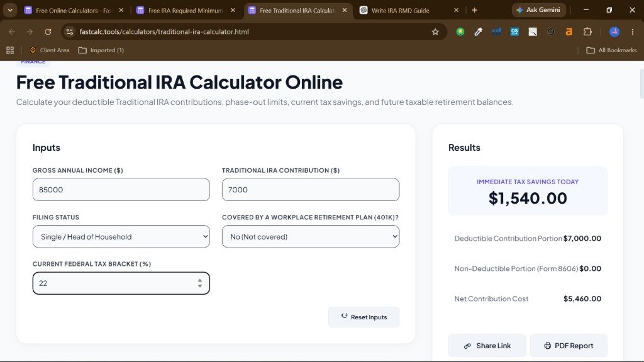
Task: Click the $0.00 non-deductible portion value
Action: 590,268
